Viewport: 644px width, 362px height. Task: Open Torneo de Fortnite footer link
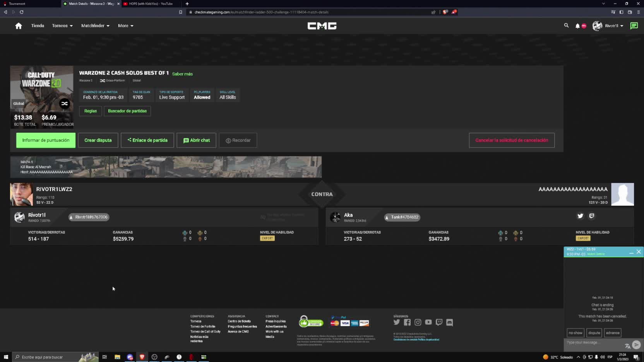coord(203,326)
